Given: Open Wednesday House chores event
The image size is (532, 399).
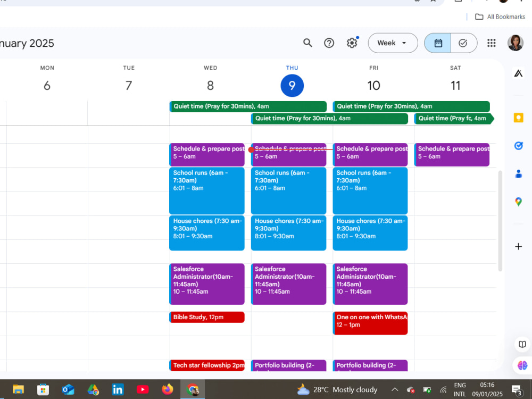Looking at the screenshot, I should (207, 233).
